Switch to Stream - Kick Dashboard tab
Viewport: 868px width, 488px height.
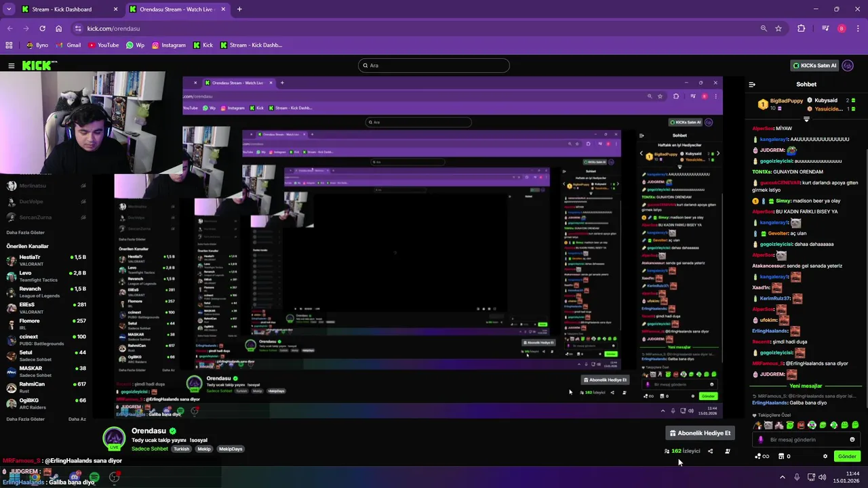coord(70,9)
